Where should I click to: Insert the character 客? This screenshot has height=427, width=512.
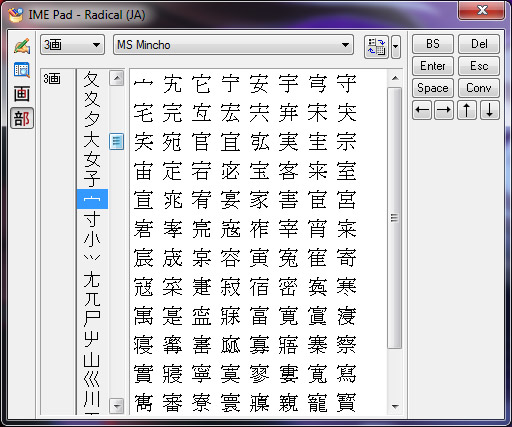point(288,171)
